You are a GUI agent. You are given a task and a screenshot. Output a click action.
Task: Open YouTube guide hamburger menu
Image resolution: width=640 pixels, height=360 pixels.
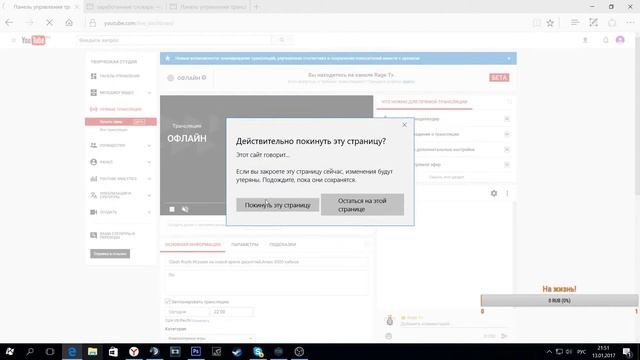click(13, 40)
